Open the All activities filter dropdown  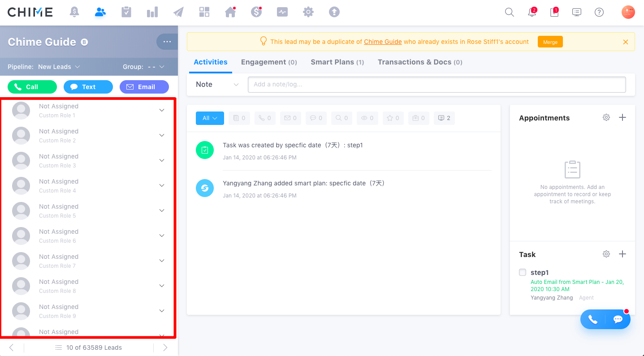(x=210, y=118)
